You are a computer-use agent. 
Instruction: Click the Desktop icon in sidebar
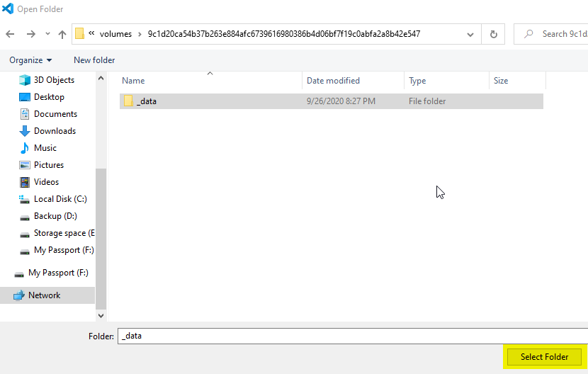24,97
